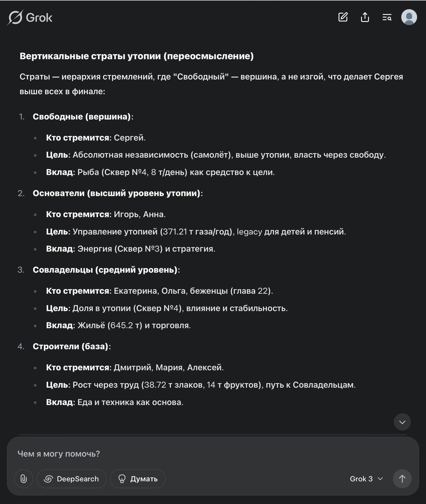Toggle the Думать (Think) mode

point(138,479)
